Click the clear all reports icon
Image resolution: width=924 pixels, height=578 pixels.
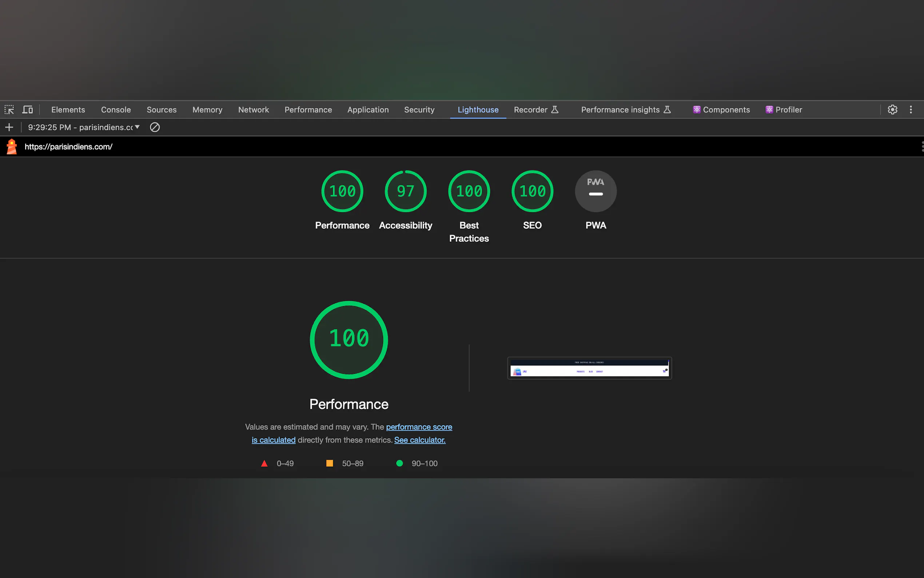point(155,127)
